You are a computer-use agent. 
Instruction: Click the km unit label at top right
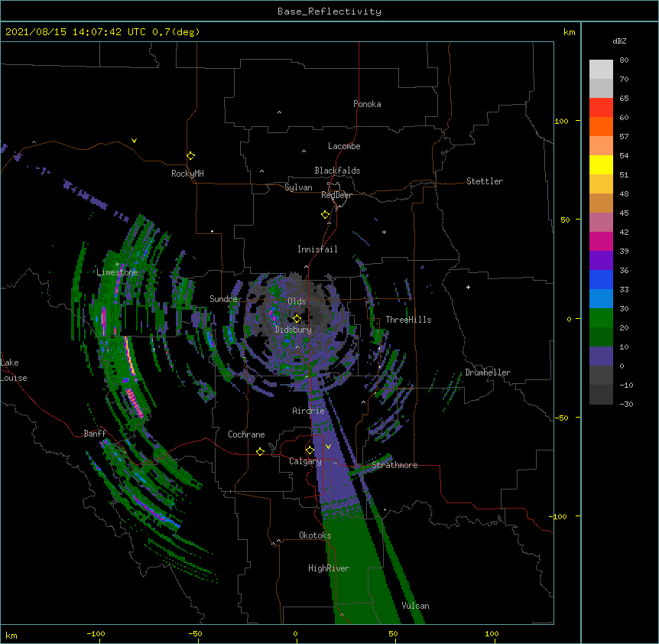(x=570, y=32)
